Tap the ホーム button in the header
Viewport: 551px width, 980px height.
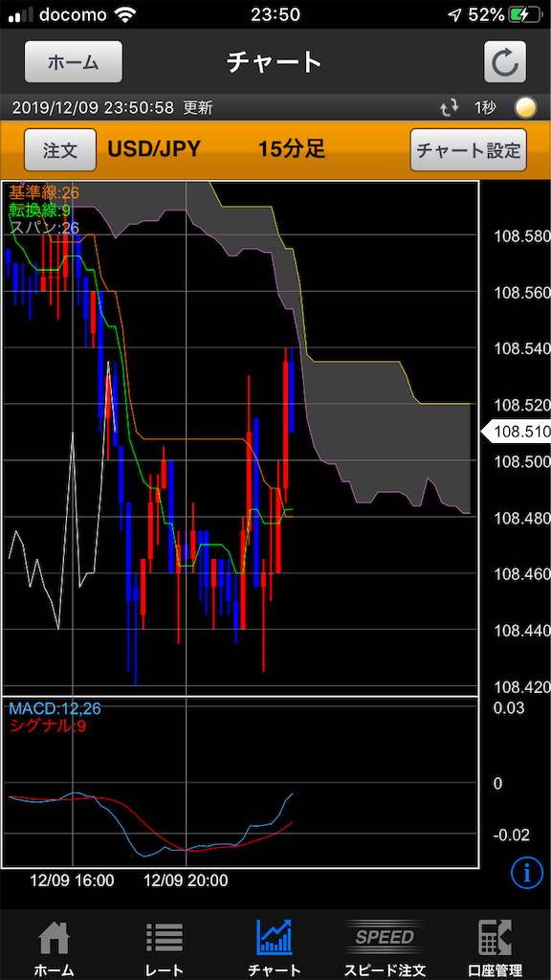pos(74,62)
